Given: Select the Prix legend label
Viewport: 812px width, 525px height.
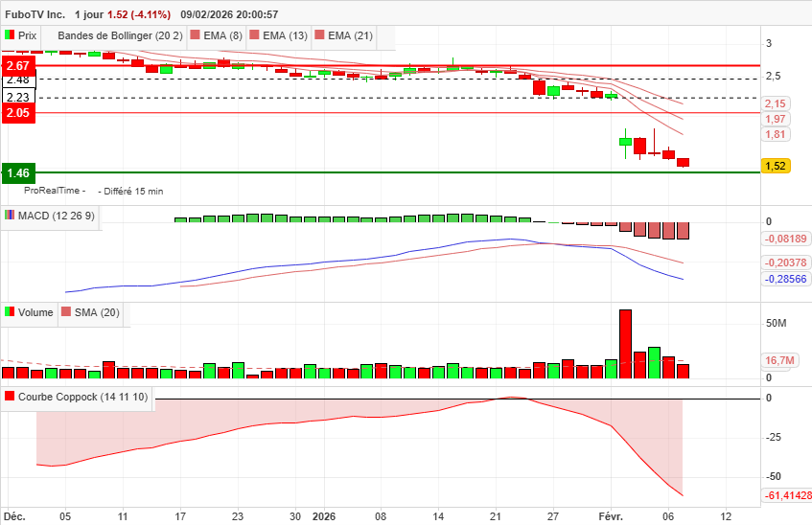Looking at the screenshot, I should click(28, 35).
